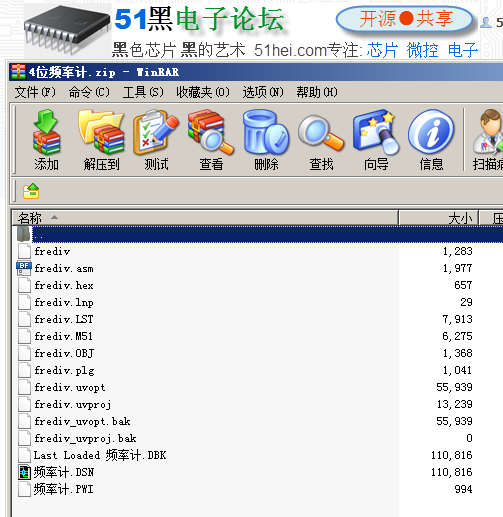Screen dimensions: 503x517
Task: Select the frediv.uvproj file name
Action: (72, 404)
